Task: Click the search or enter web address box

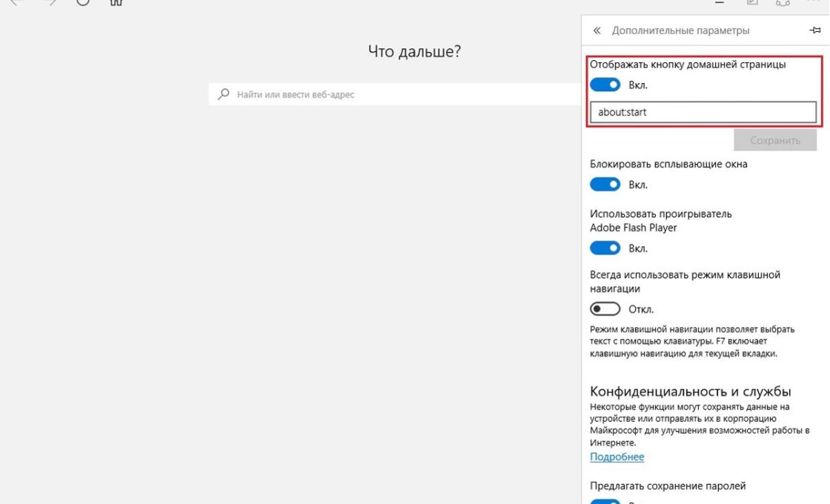Action: coord(393,95)
